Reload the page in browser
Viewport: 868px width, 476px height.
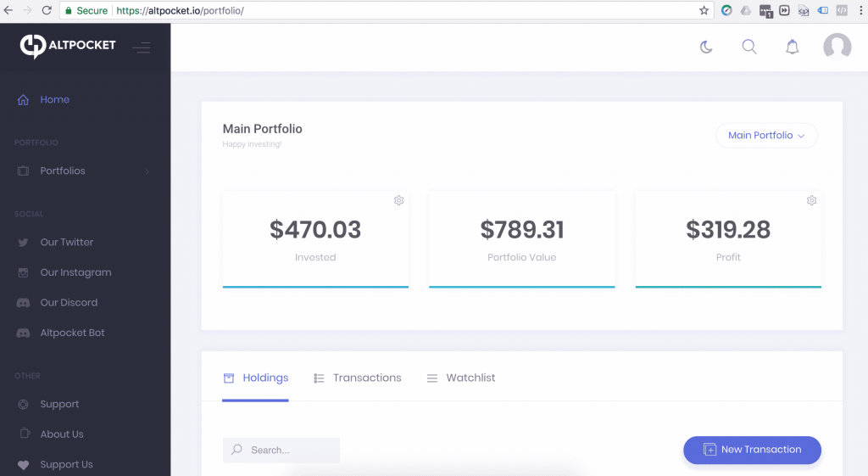(x=47, y=10)
